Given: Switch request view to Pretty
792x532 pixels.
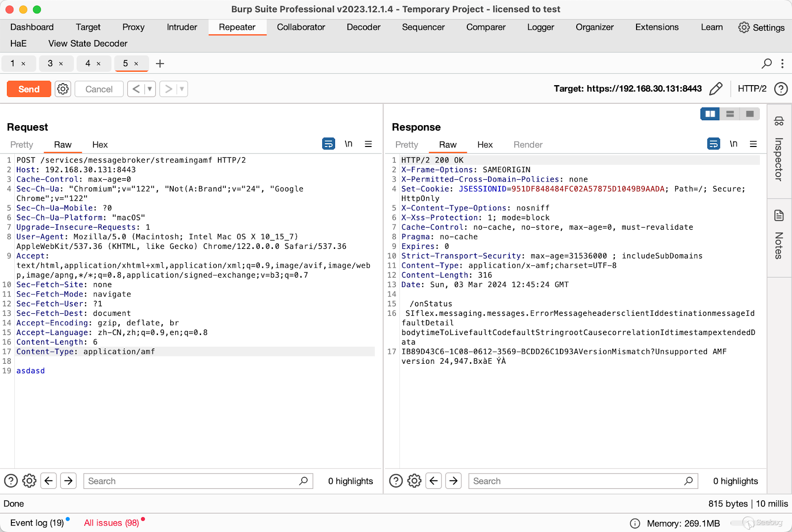Looking at the screenshot, I should [x=22, y=145].
